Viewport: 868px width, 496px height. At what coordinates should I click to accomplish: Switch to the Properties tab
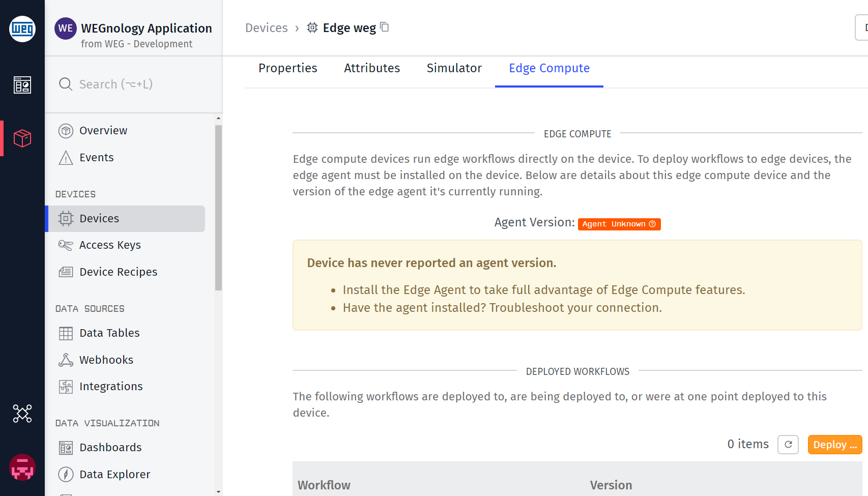(288, 68)
